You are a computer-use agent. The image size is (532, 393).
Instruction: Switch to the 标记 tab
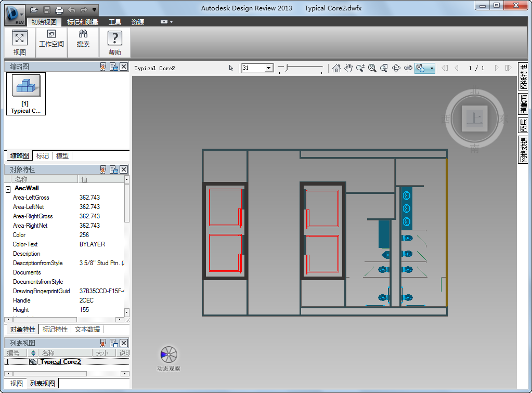click(x=43, y=155)
